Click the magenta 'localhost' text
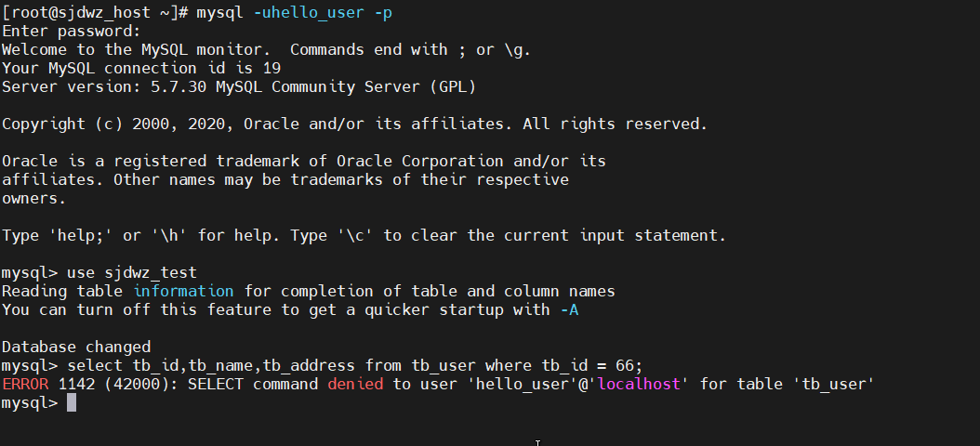 tap(639, 384)
